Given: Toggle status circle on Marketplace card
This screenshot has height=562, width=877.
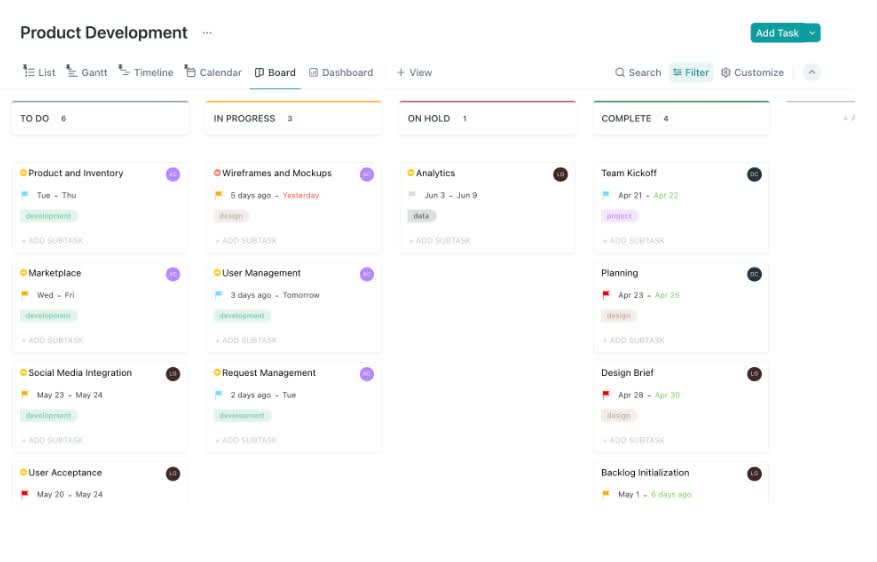Looking at the screenshot, I should pos(23,273).
